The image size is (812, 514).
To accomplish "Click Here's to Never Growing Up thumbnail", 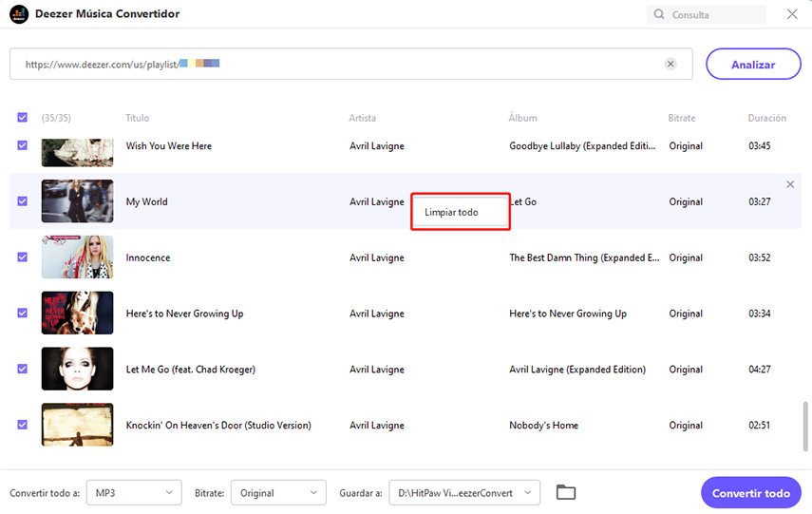I will pos(77,313).
